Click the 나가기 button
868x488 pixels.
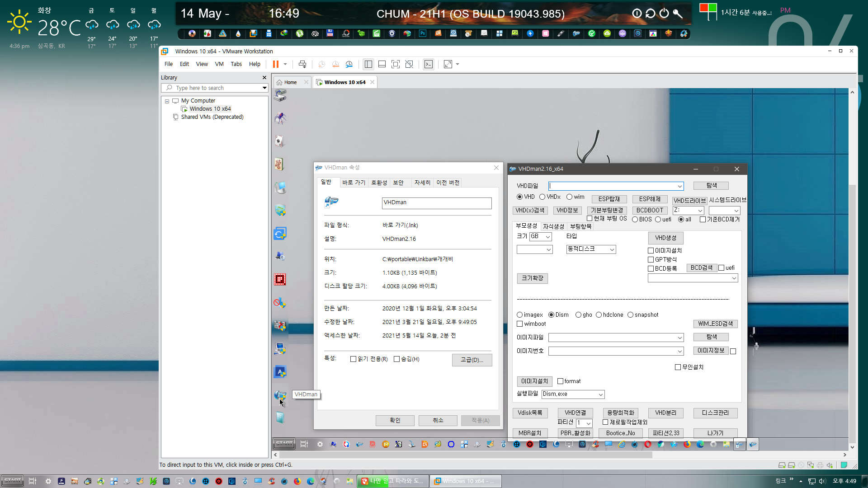point(715,433)
